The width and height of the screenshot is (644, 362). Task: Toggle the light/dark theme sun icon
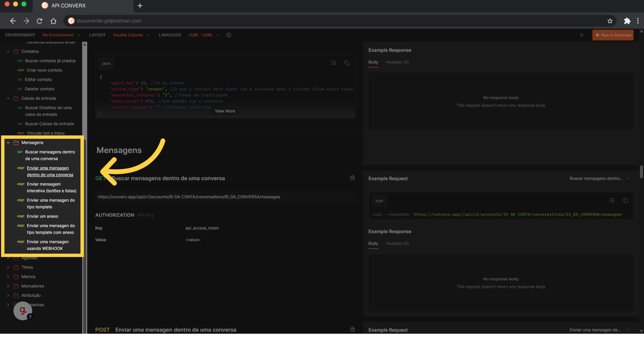point(582,35)
